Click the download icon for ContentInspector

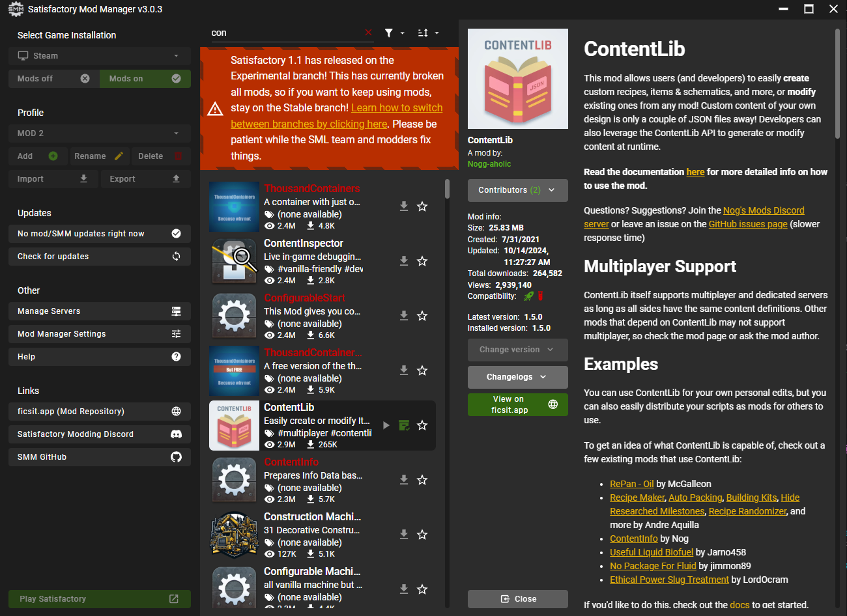(x=404, y=261)
